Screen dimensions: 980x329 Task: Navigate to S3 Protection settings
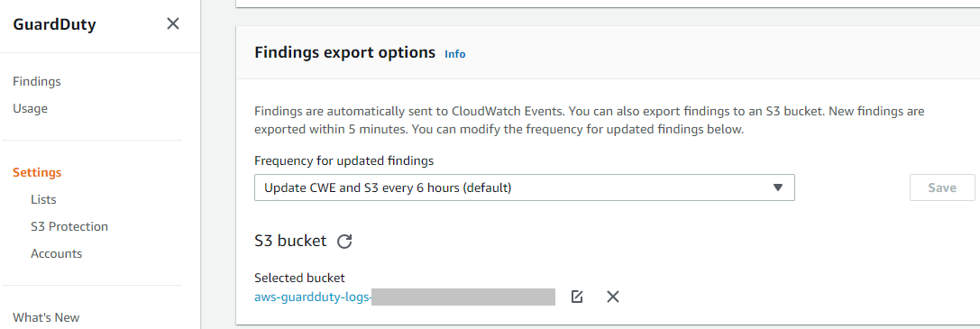(x=69, y=226)
